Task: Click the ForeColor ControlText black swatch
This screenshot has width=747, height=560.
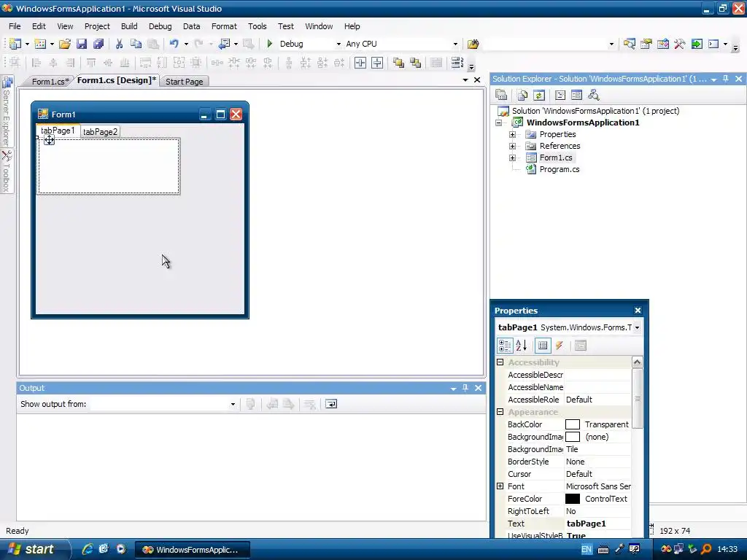Action: tap(572, 499)
